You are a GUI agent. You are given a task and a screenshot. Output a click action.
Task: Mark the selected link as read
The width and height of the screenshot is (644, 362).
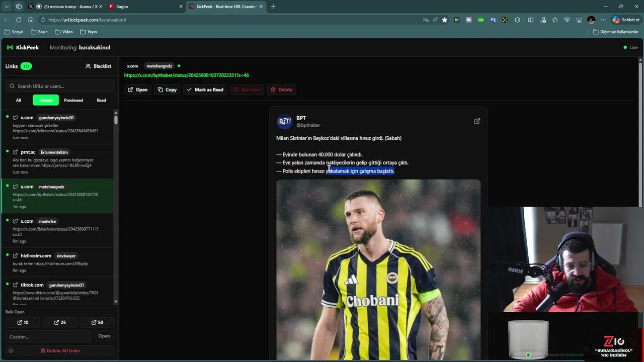click(x=205, y=89)
